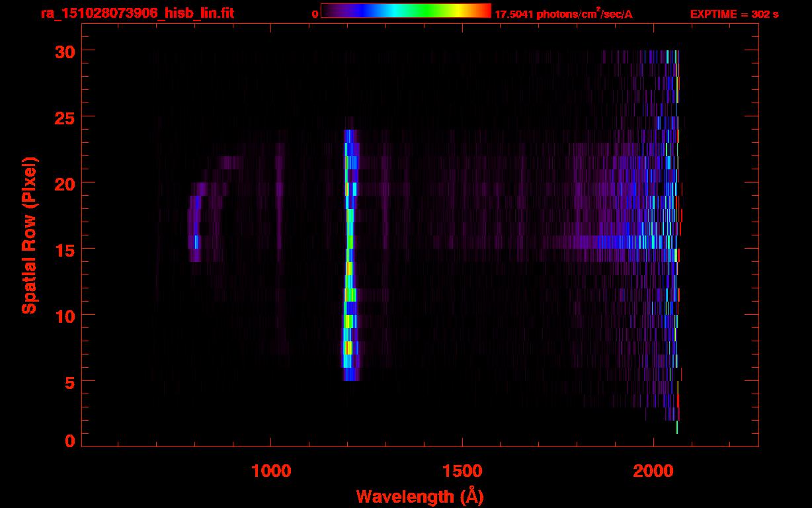The height and width of the screenshot is (508, 812).
Task: Click the 30 spatial row tick label
Action: (64, 51)
